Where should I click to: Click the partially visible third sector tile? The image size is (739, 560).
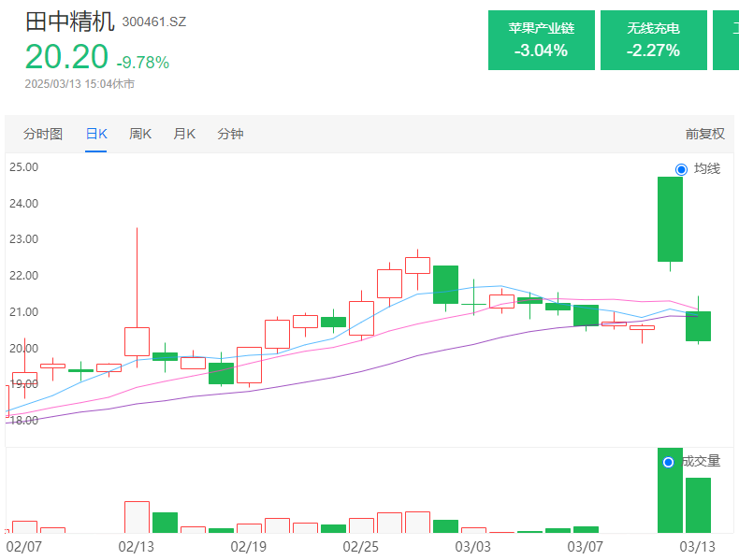[726, 40]
